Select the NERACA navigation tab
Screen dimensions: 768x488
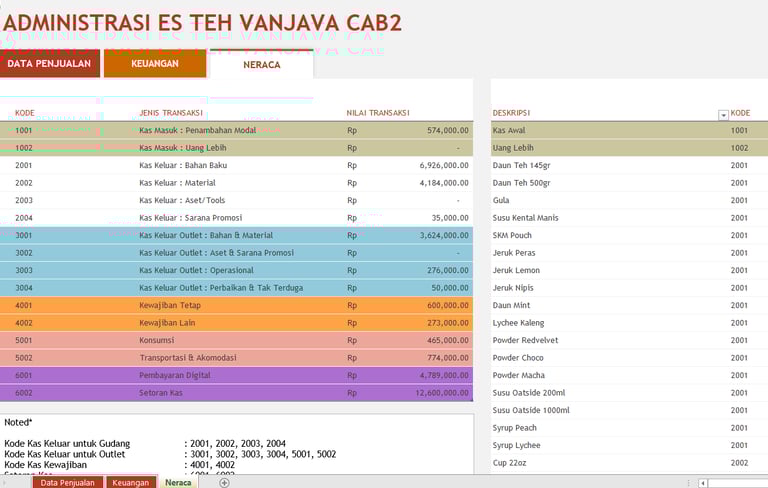[x=262, y=65]
